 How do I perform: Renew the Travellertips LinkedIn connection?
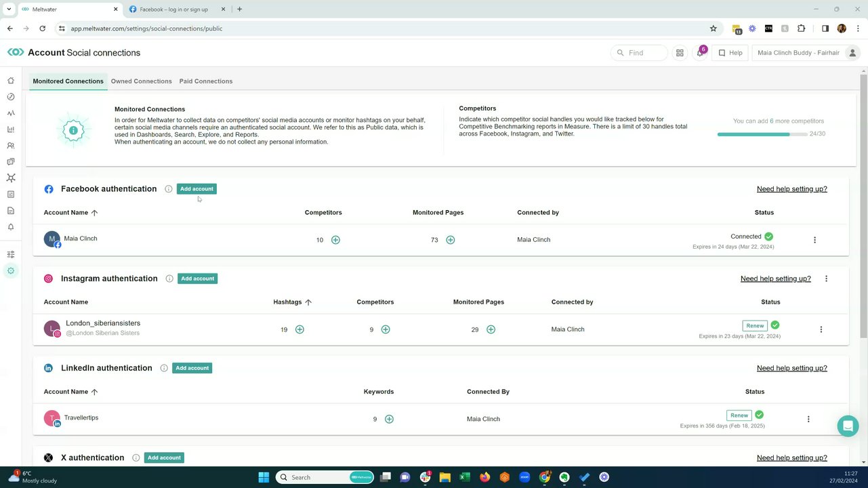[x=739, y=415]
